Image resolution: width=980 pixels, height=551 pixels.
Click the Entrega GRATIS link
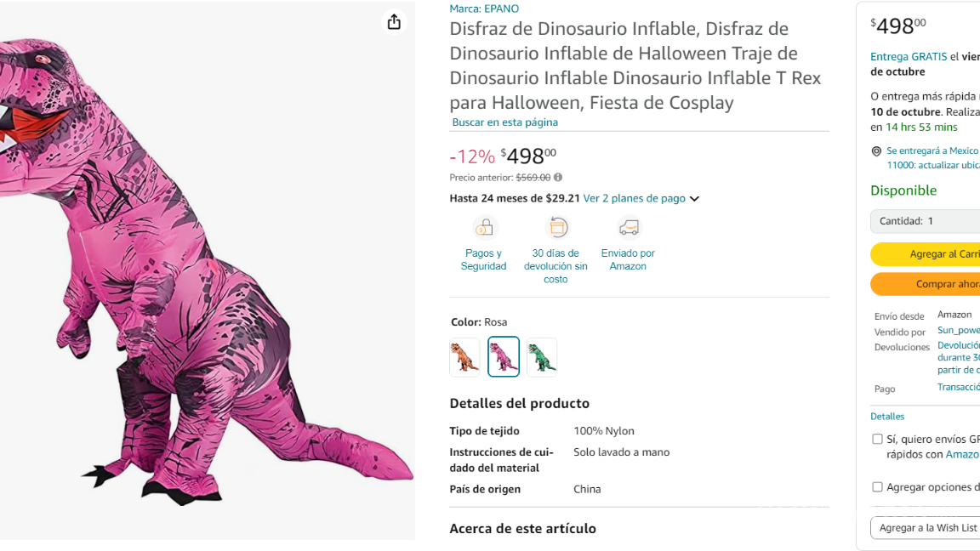(x=909, y=56)
